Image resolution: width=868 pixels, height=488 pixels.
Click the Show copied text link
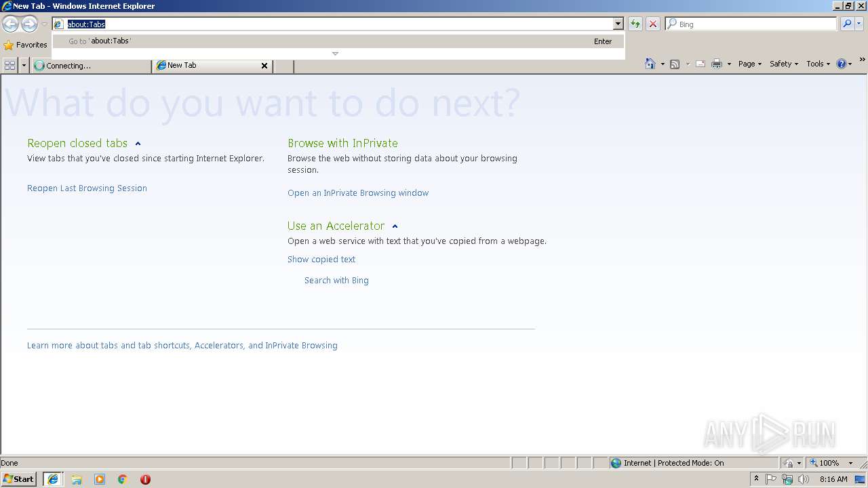click(321, 260)
